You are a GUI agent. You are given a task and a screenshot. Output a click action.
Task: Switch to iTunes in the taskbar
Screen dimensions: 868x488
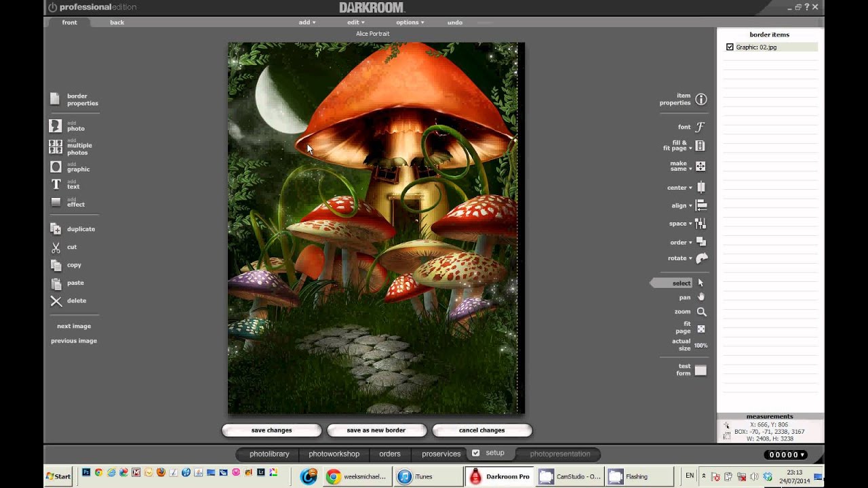click(x=427, y=476)
